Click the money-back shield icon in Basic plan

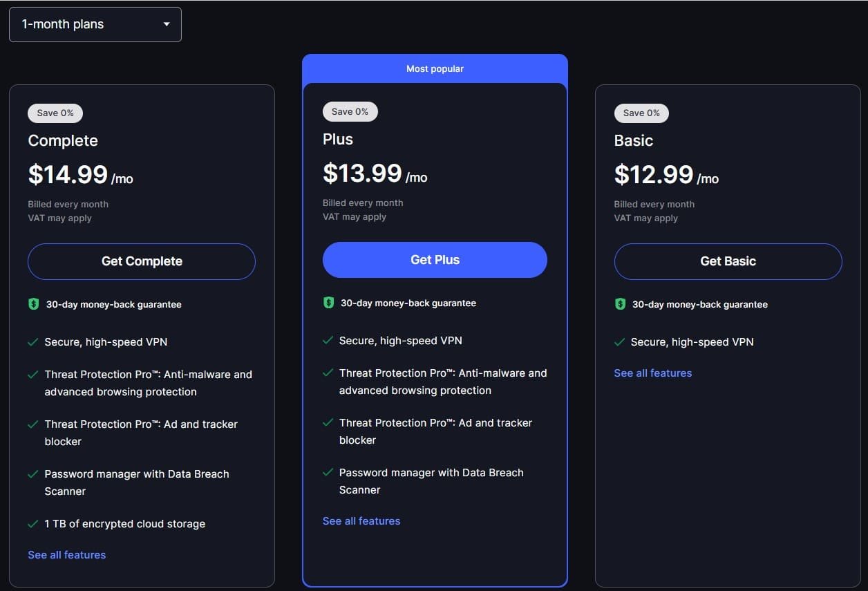point(620,304)
